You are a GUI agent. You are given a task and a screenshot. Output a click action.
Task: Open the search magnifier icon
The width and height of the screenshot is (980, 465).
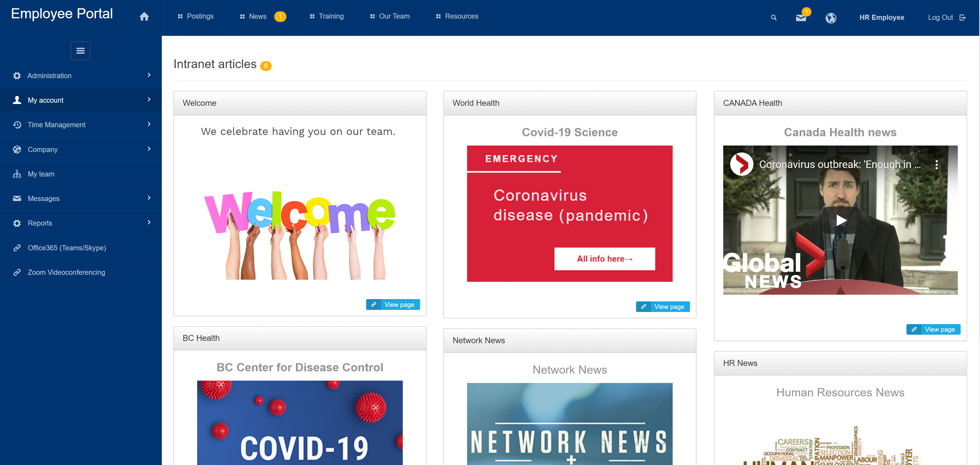(x=773, y=18)
